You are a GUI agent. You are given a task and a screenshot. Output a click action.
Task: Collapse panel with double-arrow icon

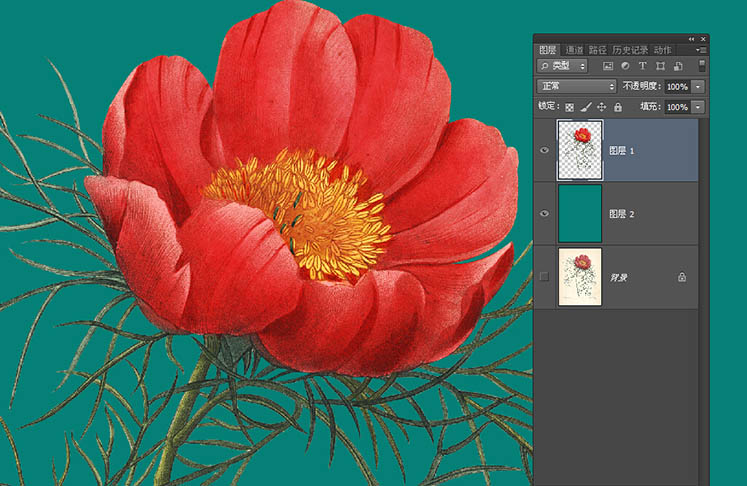[691, 39]
